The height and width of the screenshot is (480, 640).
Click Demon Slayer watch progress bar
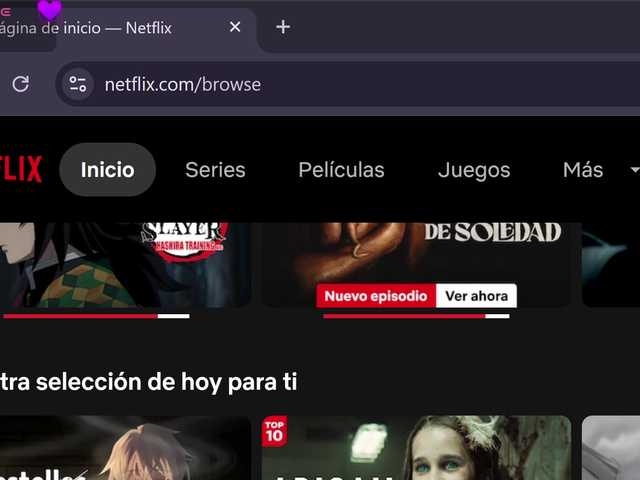click(x=96, y=316)
